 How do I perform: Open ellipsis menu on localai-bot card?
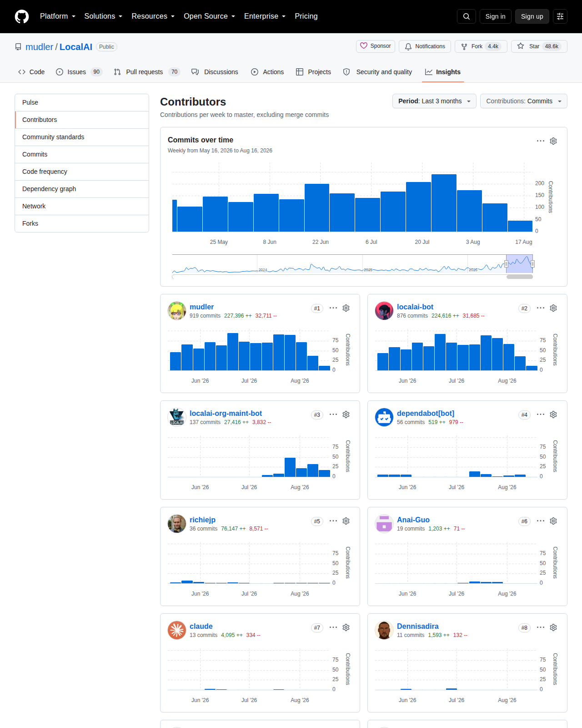coord(541,308)
